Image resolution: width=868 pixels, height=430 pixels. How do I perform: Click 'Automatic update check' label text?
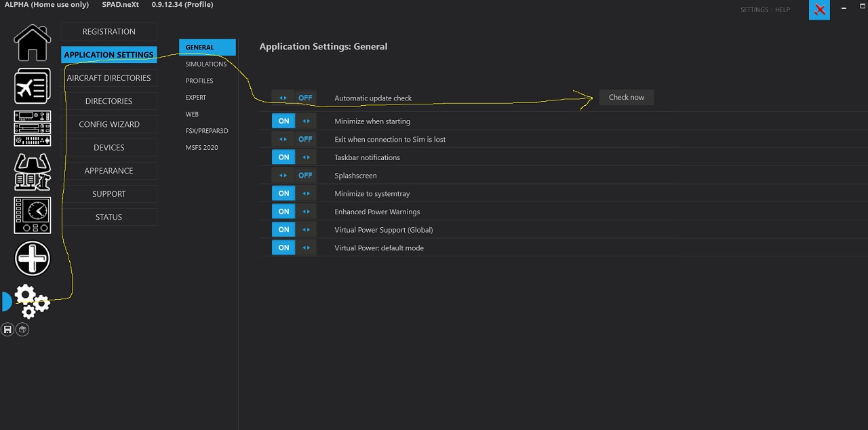(x=373, y=98)
